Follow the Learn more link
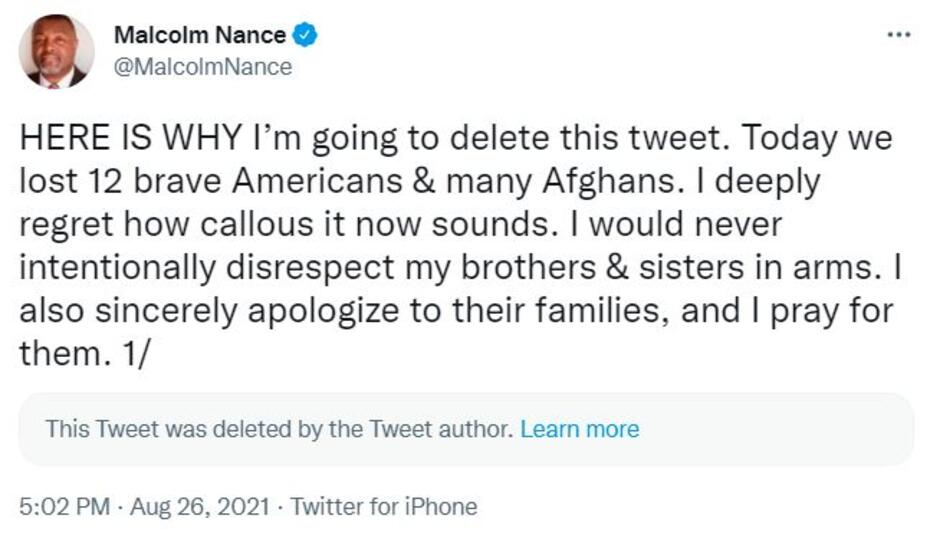The height and width of the screenshot is (535, 930). click(x=580, y=430)
